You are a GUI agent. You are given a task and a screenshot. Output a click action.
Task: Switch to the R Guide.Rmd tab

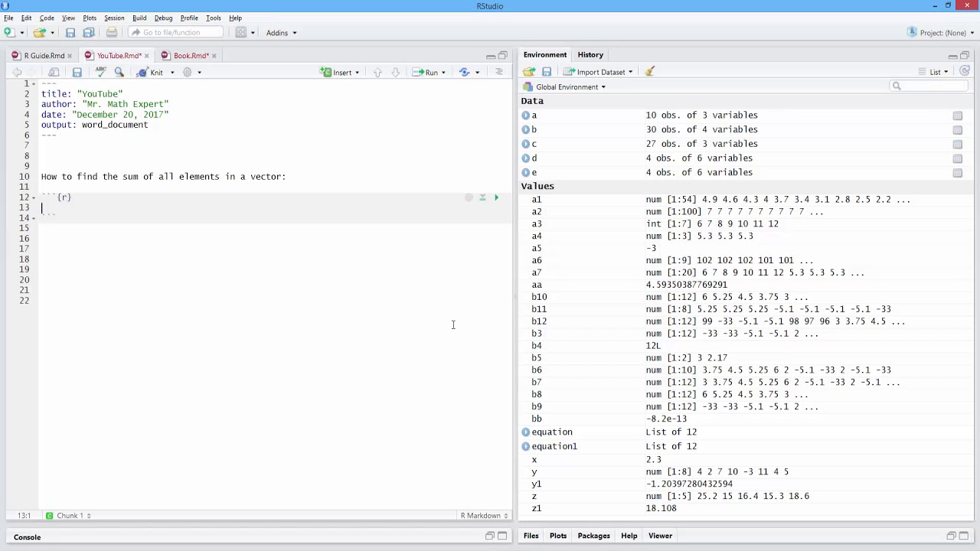tap(44, 55)
